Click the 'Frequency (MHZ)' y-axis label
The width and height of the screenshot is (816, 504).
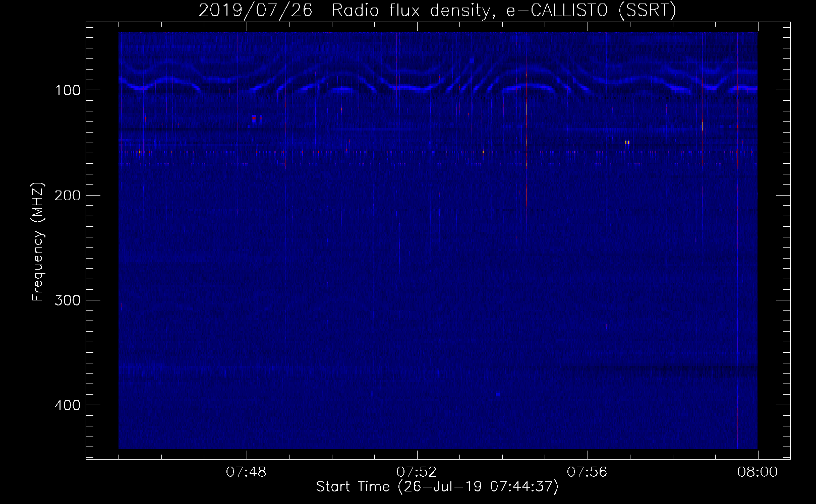point(38,241)
